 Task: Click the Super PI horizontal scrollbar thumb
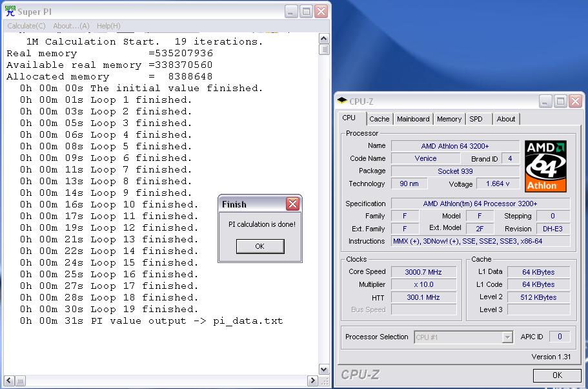(21, 381)
